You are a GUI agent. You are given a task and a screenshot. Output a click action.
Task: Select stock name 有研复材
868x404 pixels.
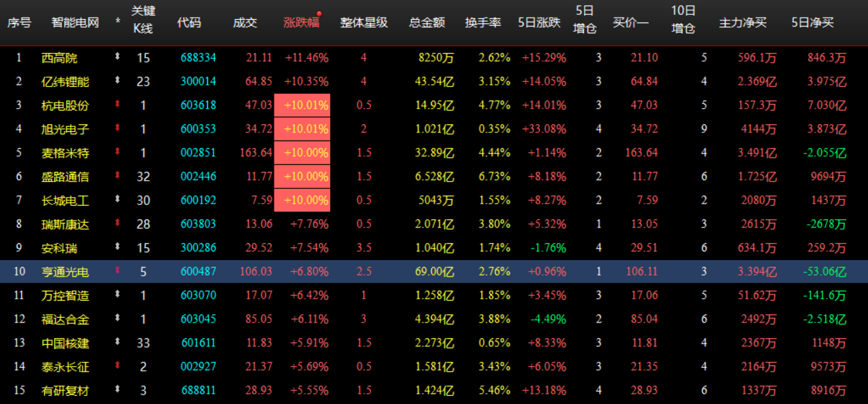pos(65,390)
